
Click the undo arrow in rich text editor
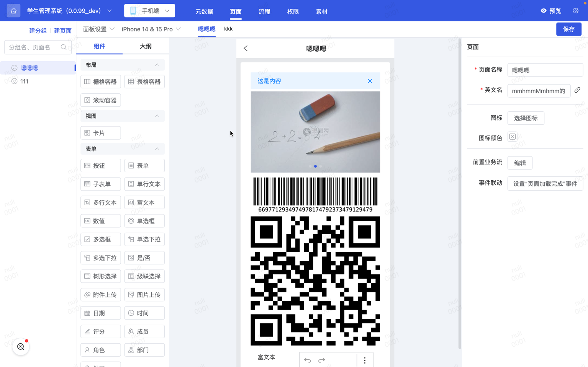click(307, 360)
